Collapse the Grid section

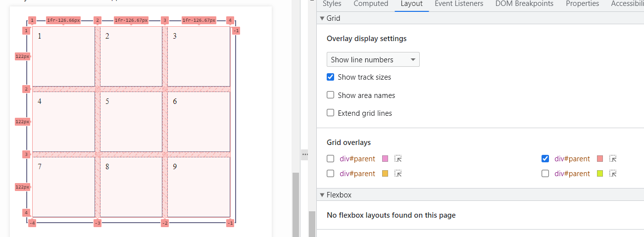[x=322, y=18]
